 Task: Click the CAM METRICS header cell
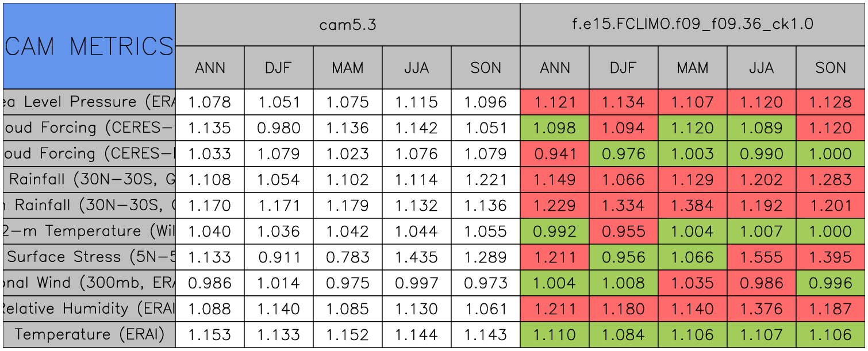click(x=89, y=46)
